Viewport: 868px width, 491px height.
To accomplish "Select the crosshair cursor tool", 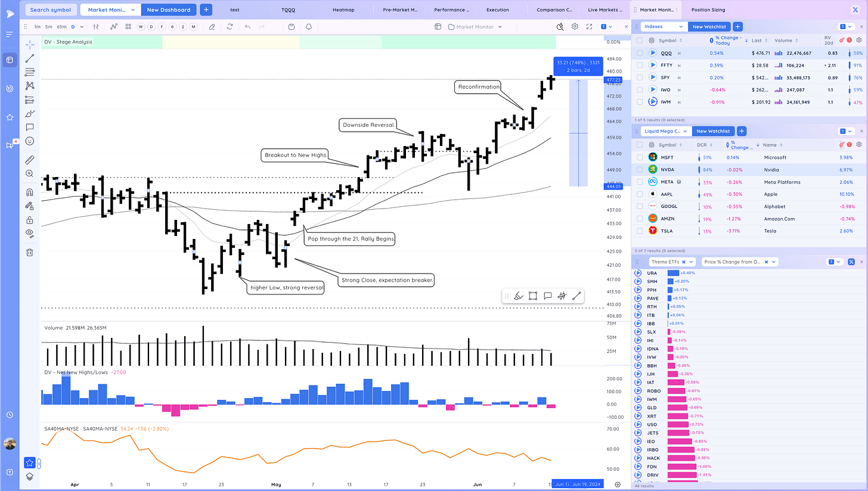I will pos(30,45).
